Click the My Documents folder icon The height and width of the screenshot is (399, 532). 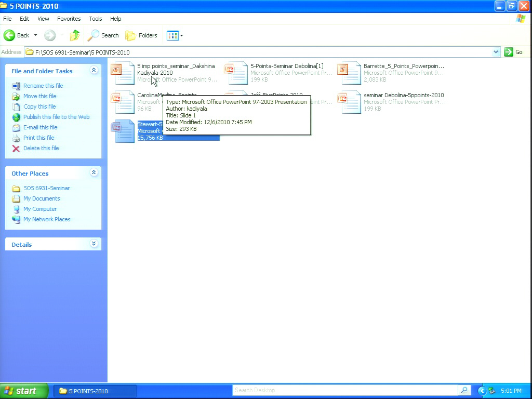[16, 199]
